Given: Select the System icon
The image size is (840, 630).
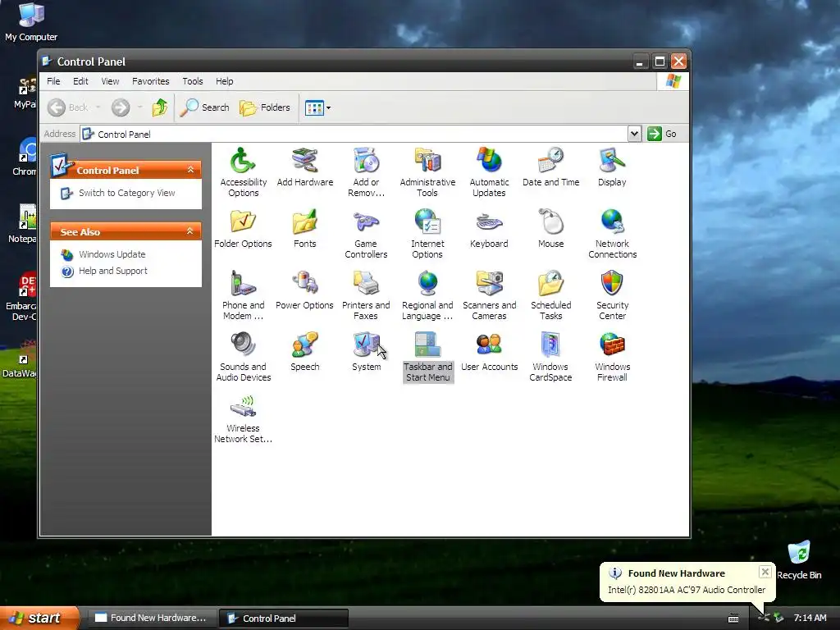Looking at the screenshot, I should (x=366, y=351).
